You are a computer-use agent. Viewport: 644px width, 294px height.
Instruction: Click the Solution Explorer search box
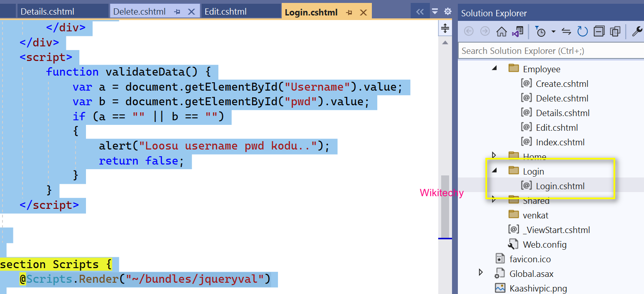543,51
